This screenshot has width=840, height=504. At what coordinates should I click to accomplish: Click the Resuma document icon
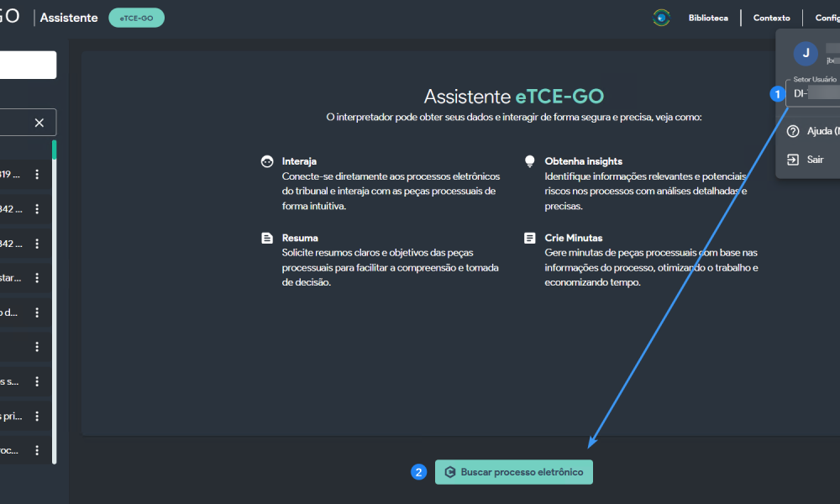pos(267,239)
